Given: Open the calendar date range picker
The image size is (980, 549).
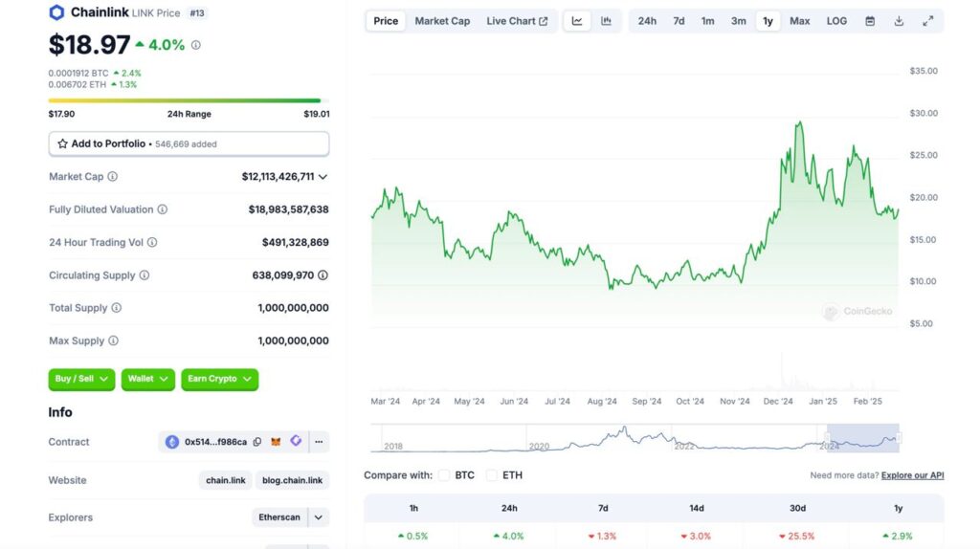Looking at the screenshot, I should pos(870,21).
